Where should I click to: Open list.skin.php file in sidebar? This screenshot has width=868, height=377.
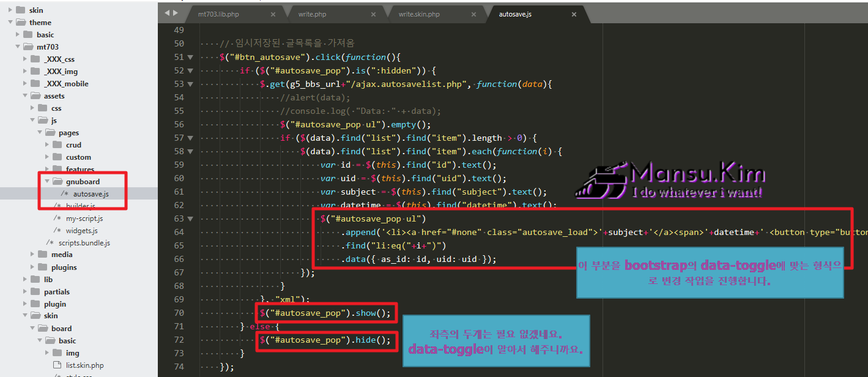pyautogui.click(x=84, y=365)
